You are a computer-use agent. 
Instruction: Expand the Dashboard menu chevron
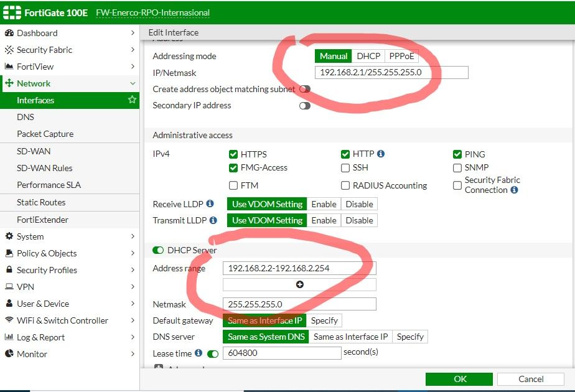(x=133, y=32)
